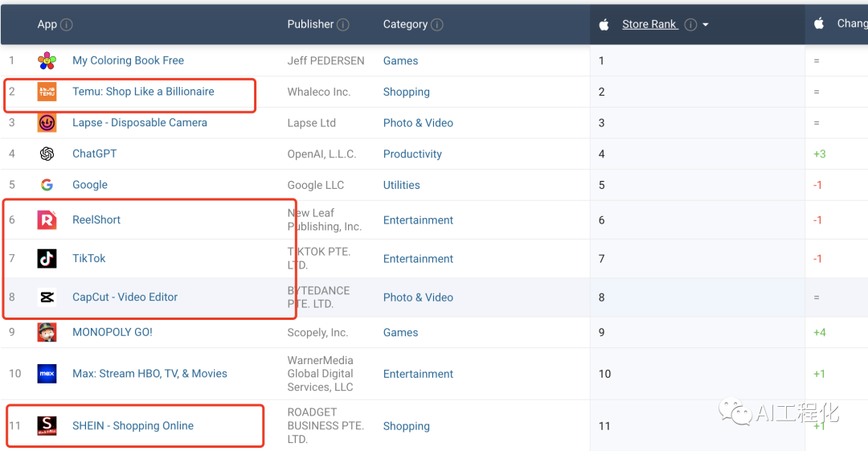Click the SHEIN app icon
Viewport: 868px width, 451px height.
coord(47,426)
